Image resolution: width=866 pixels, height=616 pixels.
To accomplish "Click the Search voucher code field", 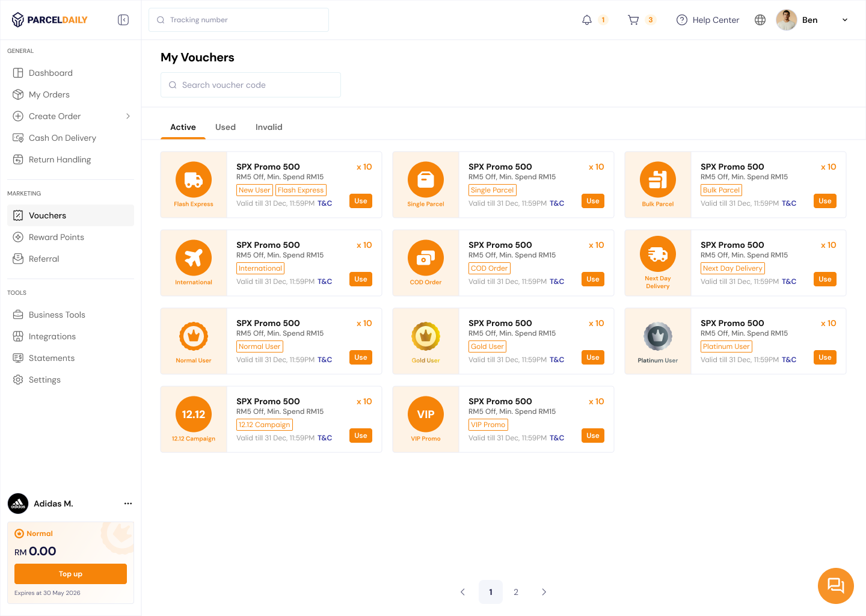I will coord(251,85).
